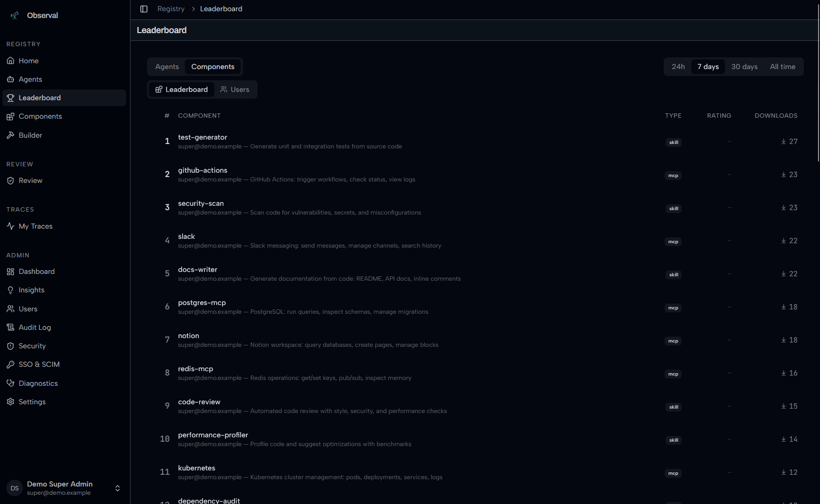Open the notion component
The height and width of the screenshot is (504, 820).
pyautogui.click(x=188, y=336)
